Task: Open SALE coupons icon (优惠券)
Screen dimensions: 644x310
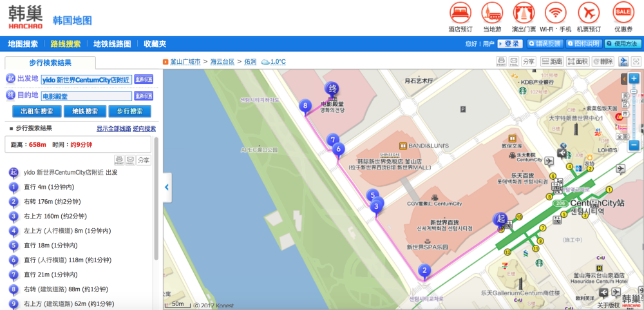Action: [623, 13]
